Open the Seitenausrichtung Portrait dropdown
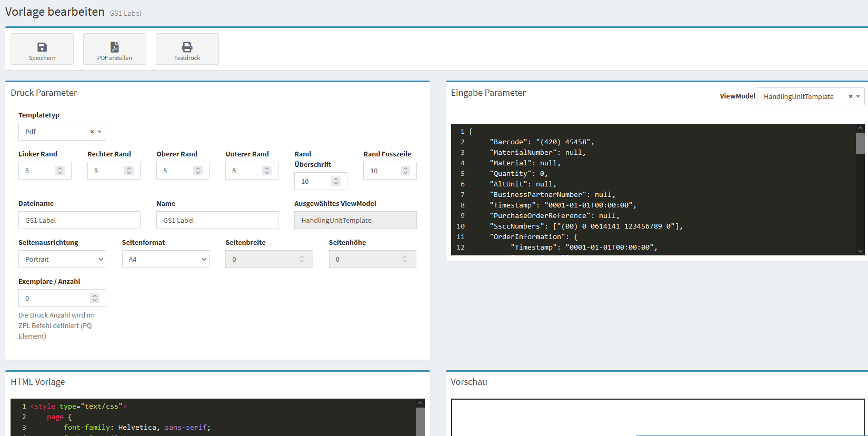The image size is (868, 436). (62, 259)
